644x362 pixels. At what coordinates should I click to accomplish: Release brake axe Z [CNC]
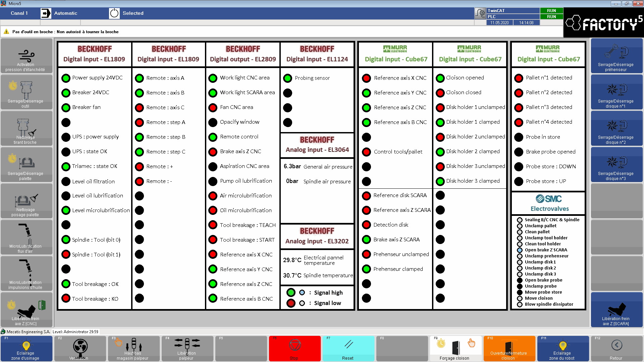(26, 310)
